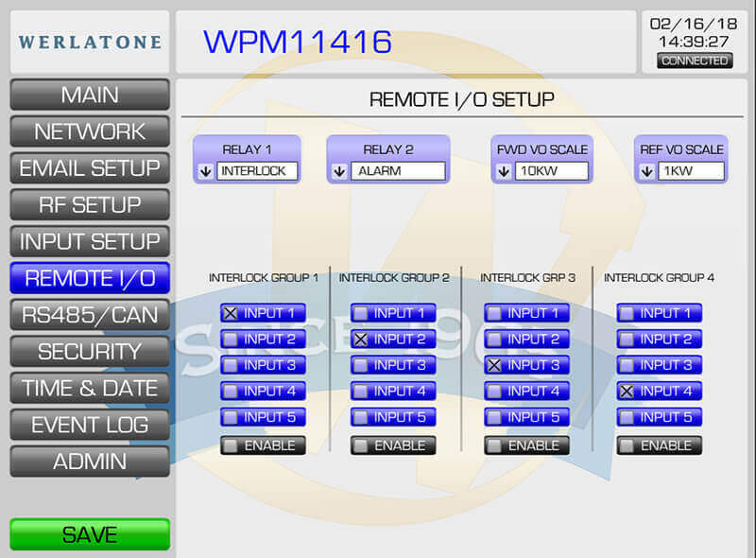This screenshot has height=558, width=756.
Task: Open SECURITY page
Action: click(x=90, y=352)
